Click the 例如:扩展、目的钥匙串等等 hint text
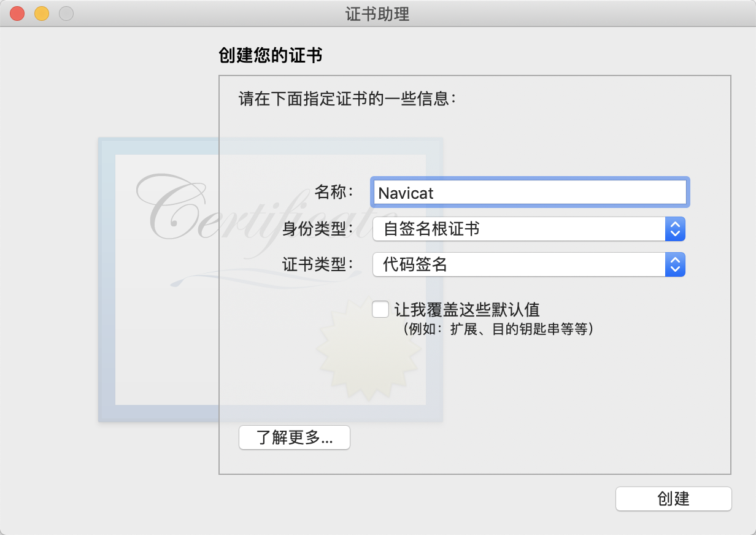Screen dimensions: 756x535 (x=498, y=329)
